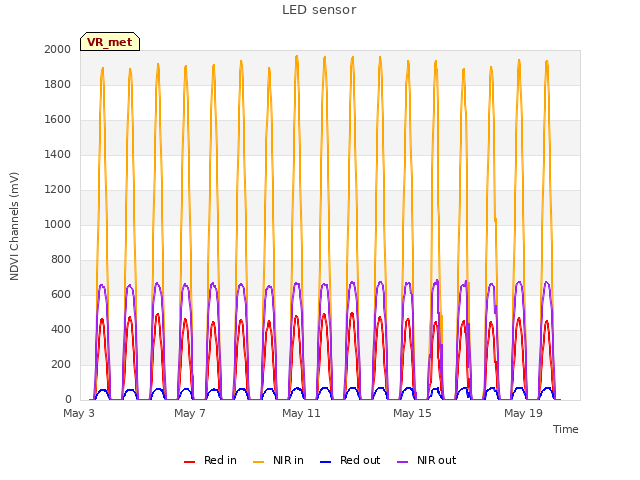Click the 1200 y-axis tick label
Screen dimensions: 640x480
[x=58, y=190]
